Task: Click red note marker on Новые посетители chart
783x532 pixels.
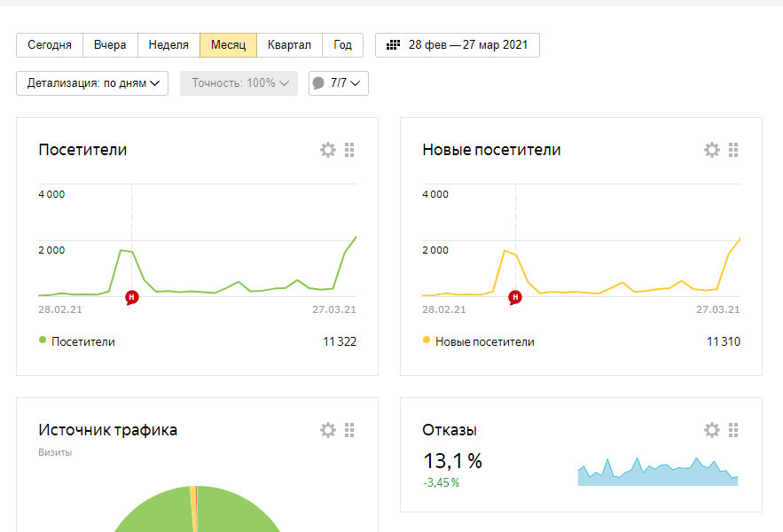Action: pos(515,298)
